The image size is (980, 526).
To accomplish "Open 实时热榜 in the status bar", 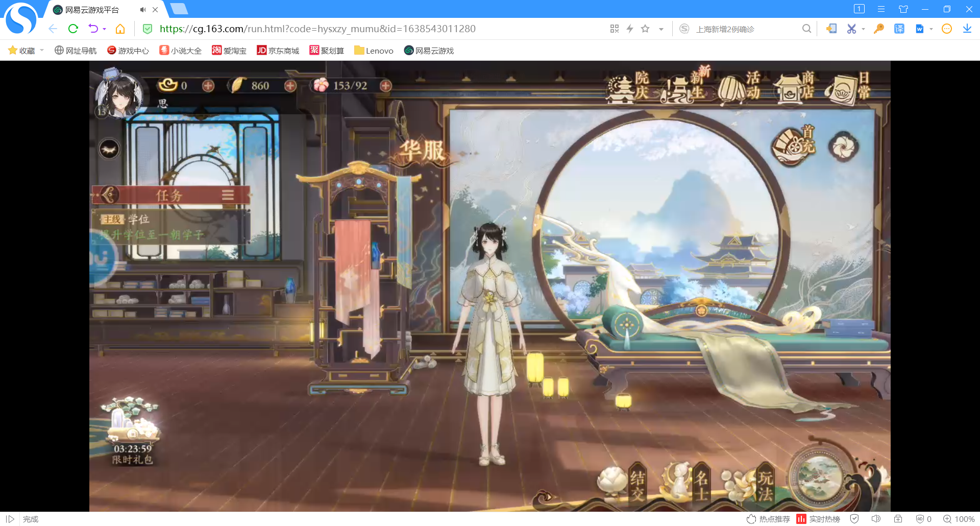I will click(x=819, y=519).
